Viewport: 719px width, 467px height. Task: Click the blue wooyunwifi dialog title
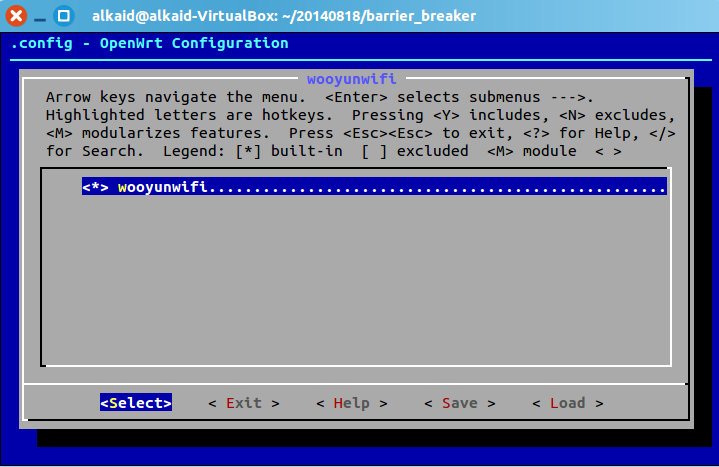[x=351, y=79]
